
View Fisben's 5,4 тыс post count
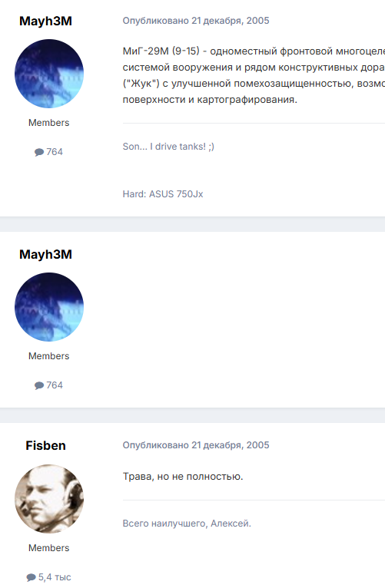coord(55,577)
